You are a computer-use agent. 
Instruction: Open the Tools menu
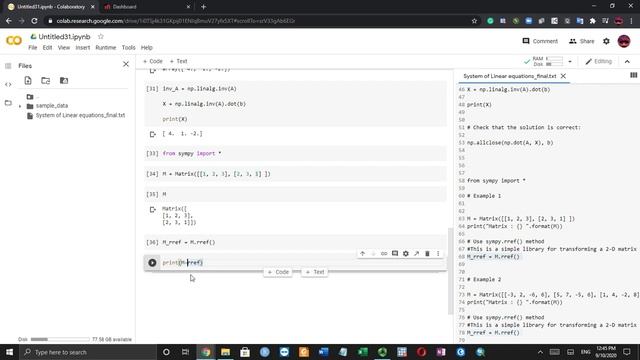[x=129, y=48]
